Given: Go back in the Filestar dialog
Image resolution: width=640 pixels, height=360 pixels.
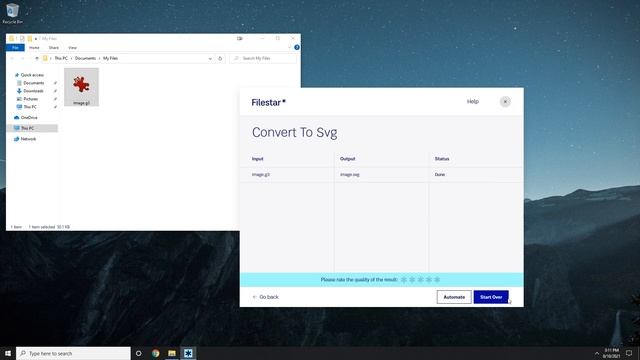Looking at the screenshot, I should pyautogui.click(x=265, y=297).
